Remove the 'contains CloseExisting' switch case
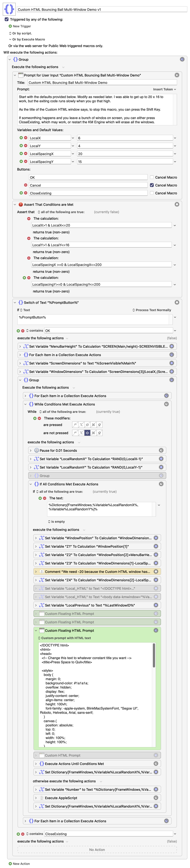The image size is (190, 868). click(x=23, y=834)
